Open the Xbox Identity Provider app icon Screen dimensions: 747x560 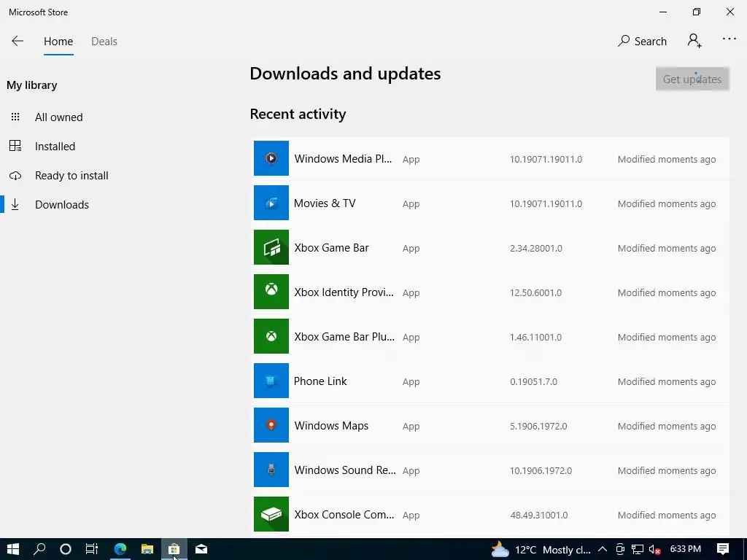point(271,292)
